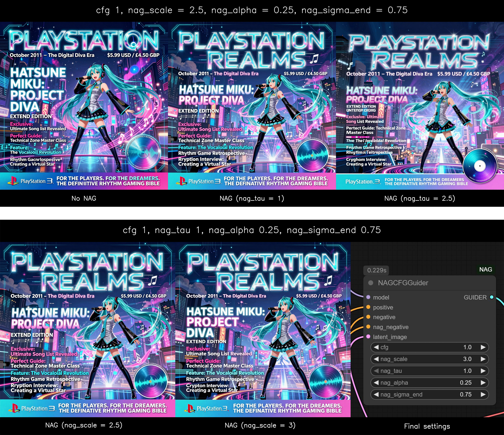Collapse the NAGCFGGuider node via its gray dot
This screenshot has width=504, height=435.
pyautogui.click(x=371, y=283)
